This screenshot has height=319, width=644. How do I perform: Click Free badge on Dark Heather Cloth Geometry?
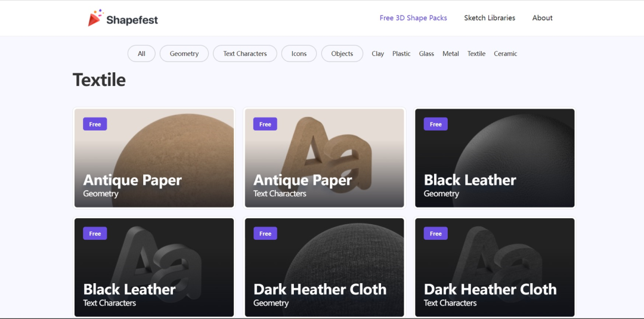265,233
